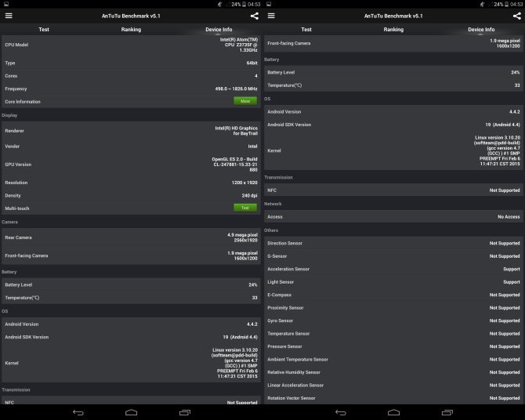Select Android SDK Version row in left screenshot
525x420 pixels.
click(132, 337)
